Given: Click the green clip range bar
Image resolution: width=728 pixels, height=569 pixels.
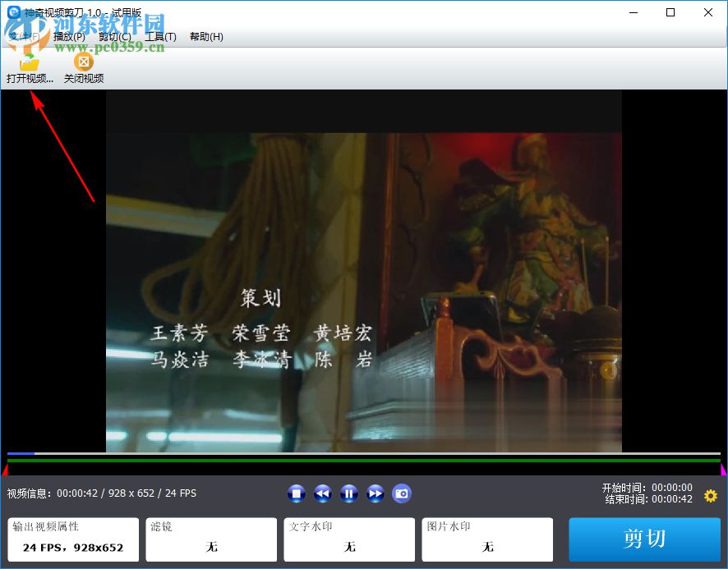Looking at the screenshot, I should (364, 461).
